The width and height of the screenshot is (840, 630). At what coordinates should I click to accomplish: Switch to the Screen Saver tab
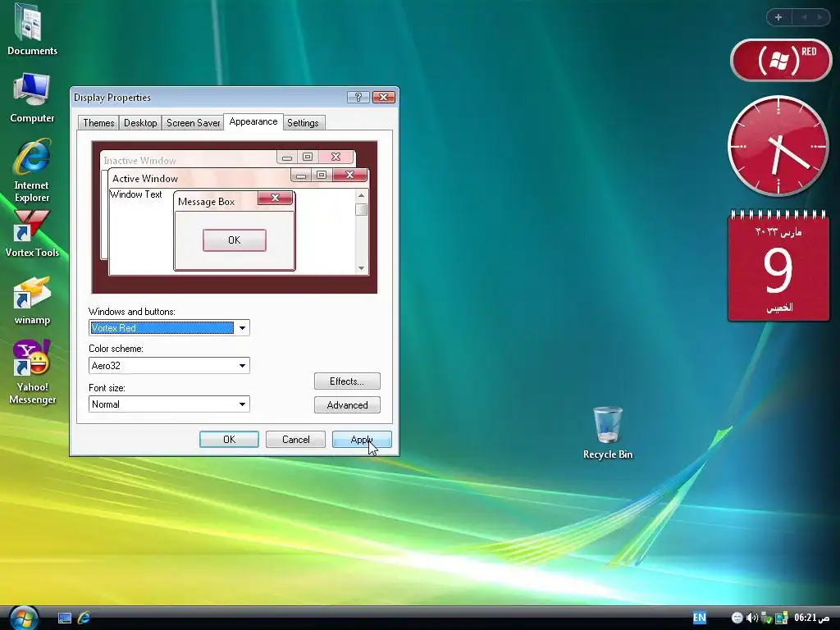pyautogui.click(x=193, y=123)
